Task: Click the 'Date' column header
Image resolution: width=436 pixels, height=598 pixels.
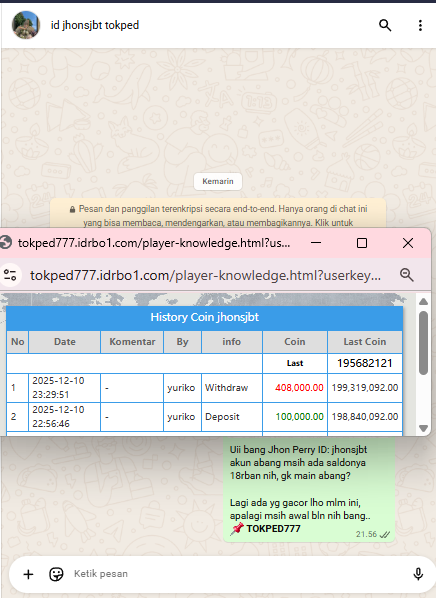Action: point(64,342)
